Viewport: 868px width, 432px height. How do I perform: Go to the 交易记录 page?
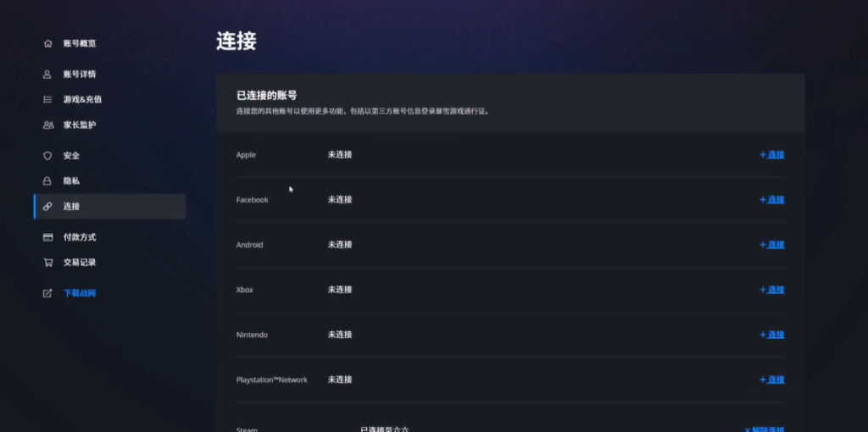pyautogui.click(x=80, y=263)
